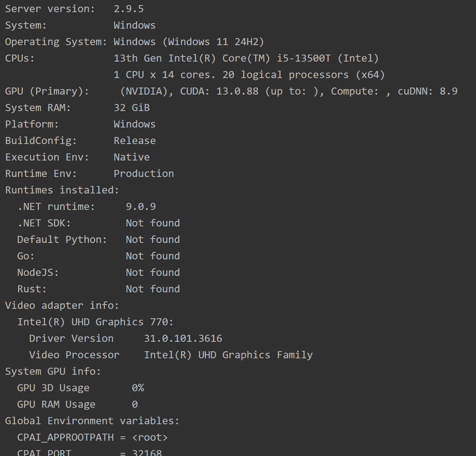Click the Runtime Env Production value
Screen dimensions: 476x456
[x=144, y=173]
